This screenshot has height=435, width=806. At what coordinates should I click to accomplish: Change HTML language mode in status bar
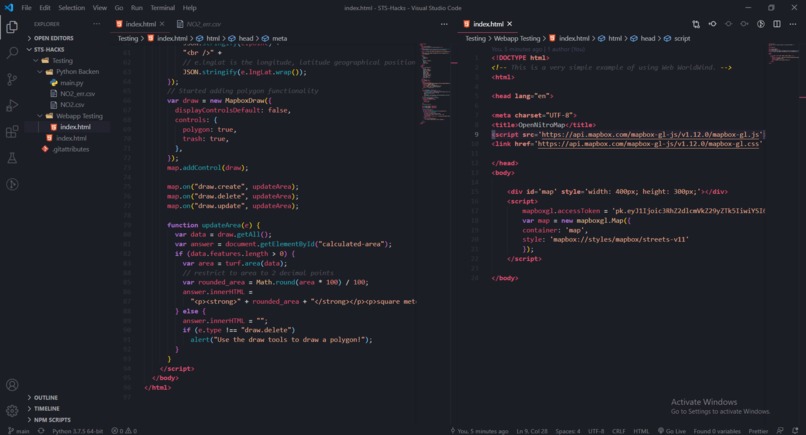pos(641,431)
